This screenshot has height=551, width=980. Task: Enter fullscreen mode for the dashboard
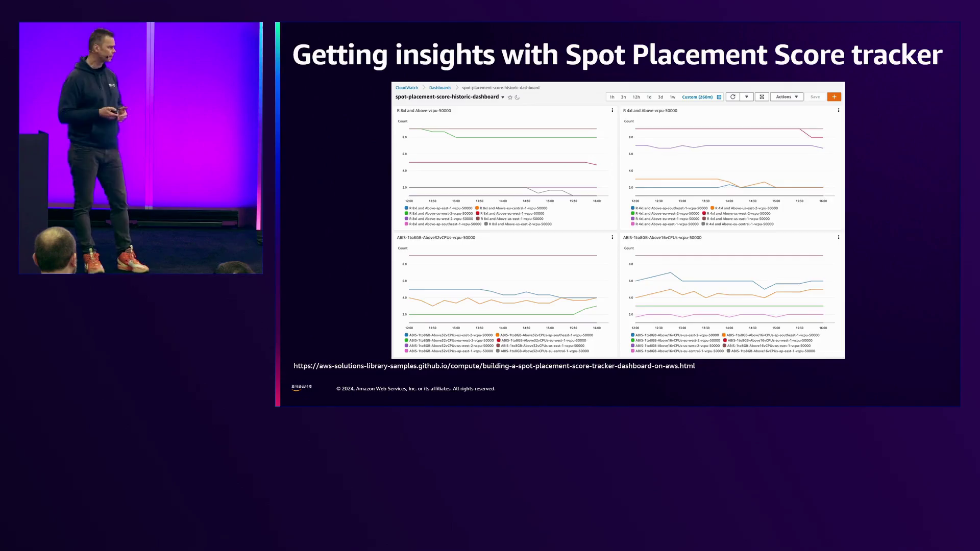coord(762,97)
